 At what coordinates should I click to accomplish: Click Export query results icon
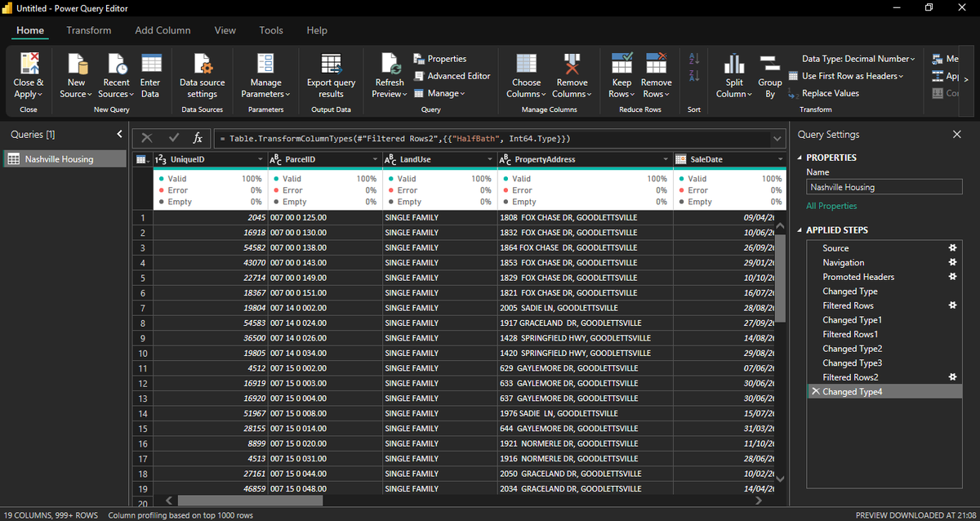point(331,64)
